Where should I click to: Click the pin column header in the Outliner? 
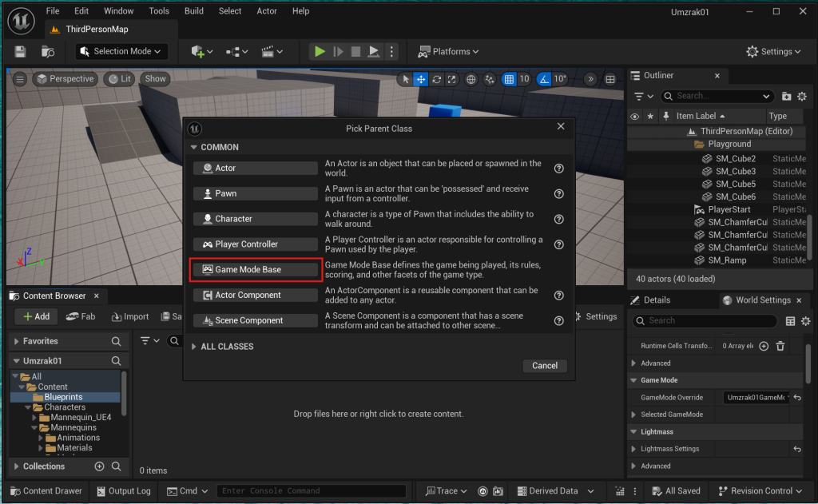coord(665,117)
